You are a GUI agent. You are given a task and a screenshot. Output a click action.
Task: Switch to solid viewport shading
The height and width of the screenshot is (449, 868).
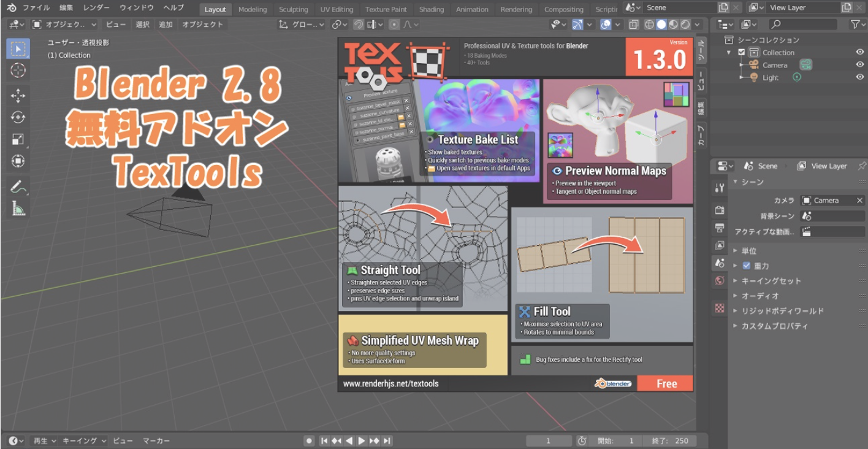click(x=661, y=25)
